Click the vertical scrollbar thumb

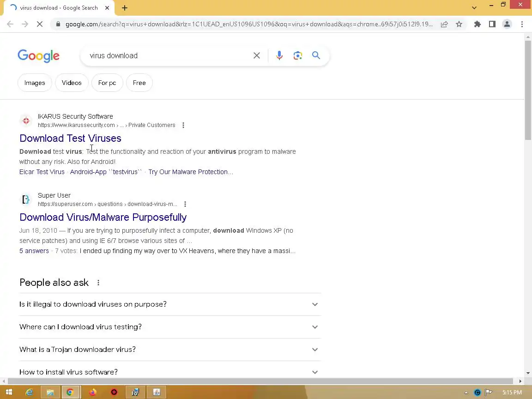pos(528,90)
